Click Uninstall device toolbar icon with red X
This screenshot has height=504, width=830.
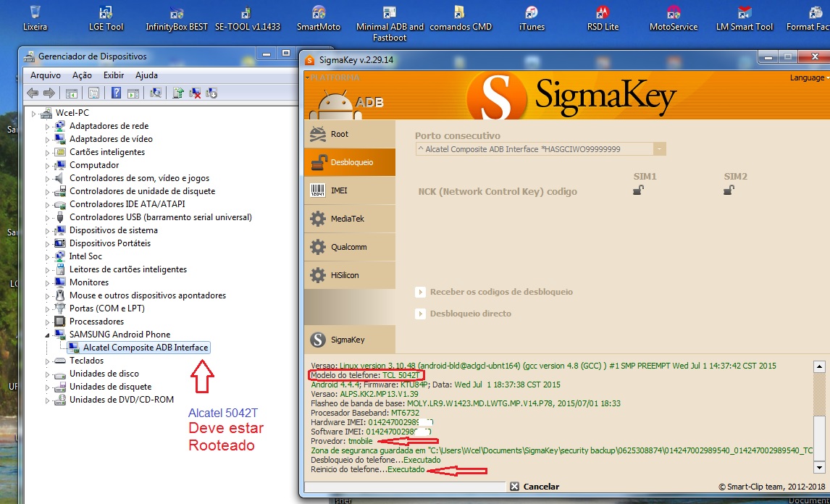tap(195, 93)
